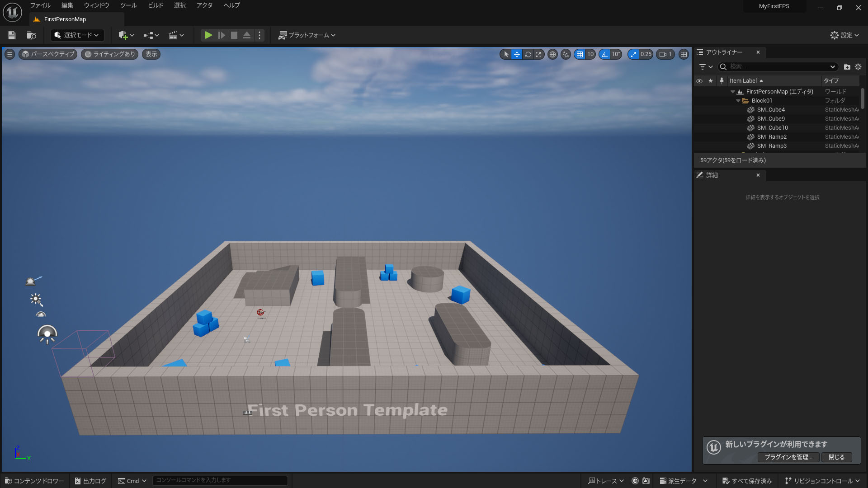Toggle rotation angle snapping
This screenshot has width=868, height=488.
pos(604,54)
